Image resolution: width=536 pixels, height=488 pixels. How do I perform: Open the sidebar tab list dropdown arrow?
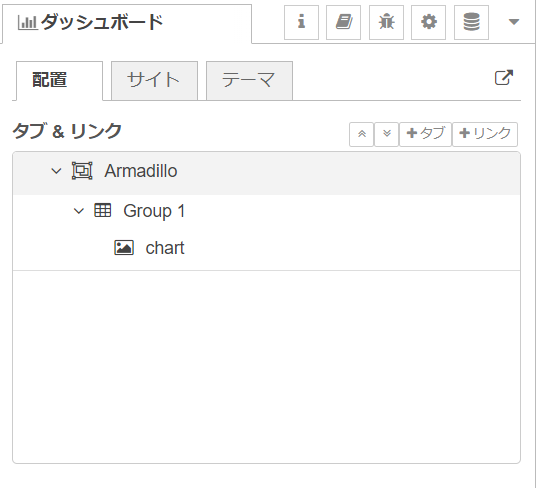coord(514,22)
